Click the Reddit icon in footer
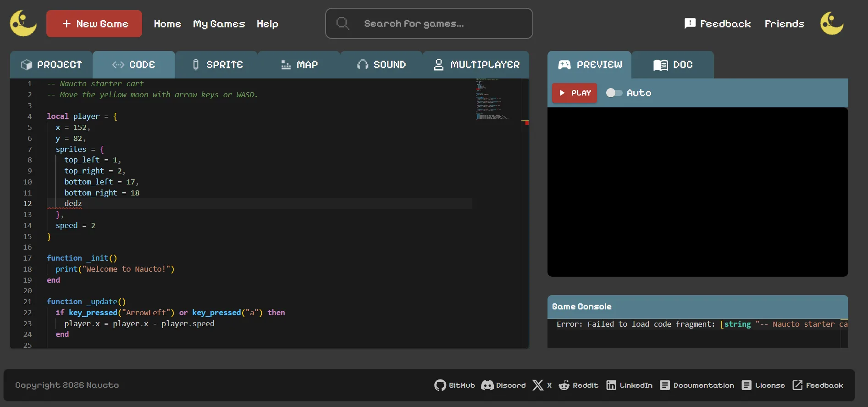 pyautogui.click(x=564, y=385)
